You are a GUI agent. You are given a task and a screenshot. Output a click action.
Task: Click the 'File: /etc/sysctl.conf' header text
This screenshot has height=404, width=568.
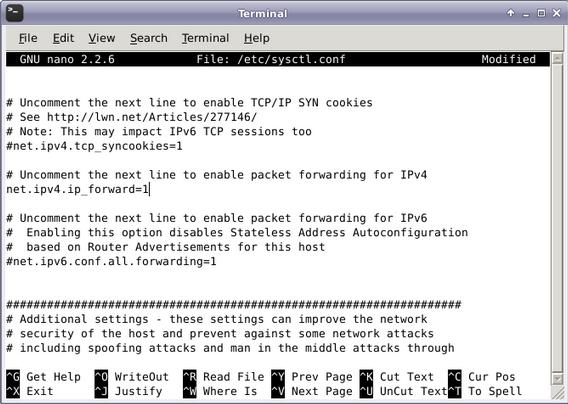pos(271,59)
